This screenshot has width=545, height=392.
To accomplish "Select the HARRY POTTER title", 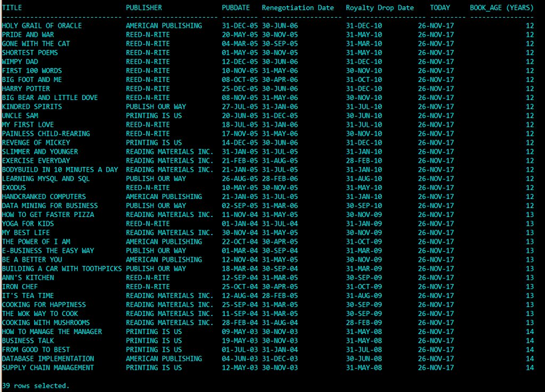I will coord(25,88).
